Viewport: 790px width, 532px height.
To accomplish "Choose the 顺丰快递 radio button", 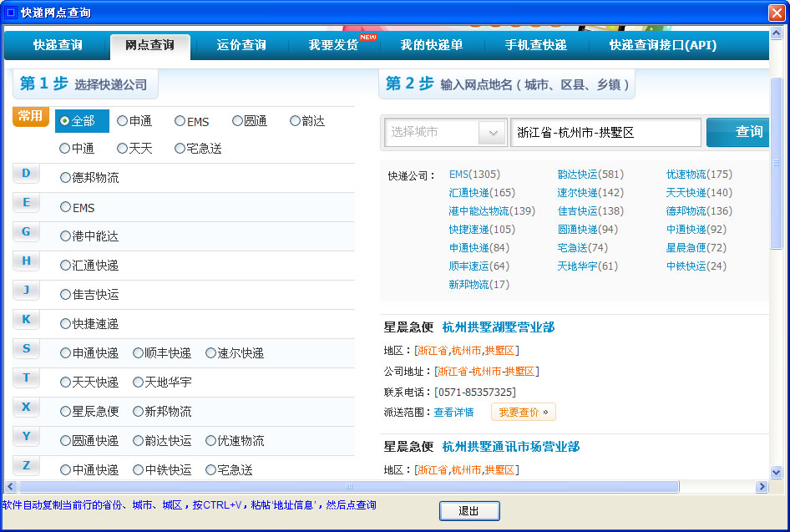I will pyautogui.click(x=139, y=353).
